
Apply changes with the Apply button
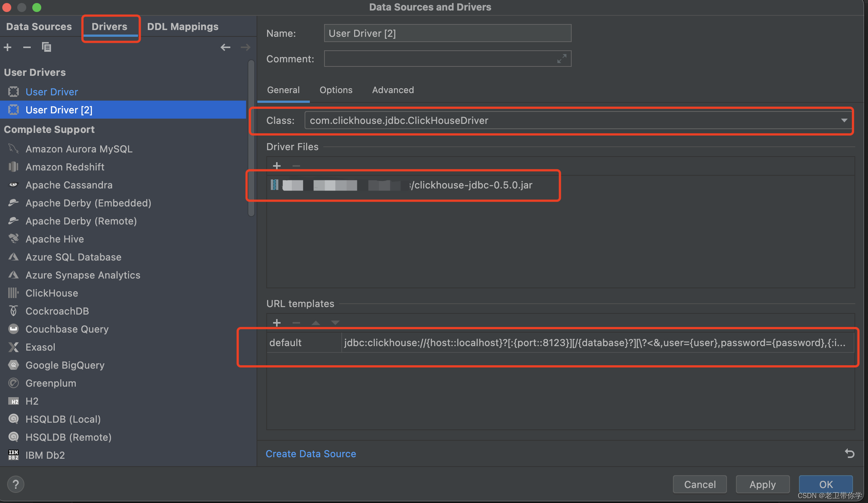[762, 484]
